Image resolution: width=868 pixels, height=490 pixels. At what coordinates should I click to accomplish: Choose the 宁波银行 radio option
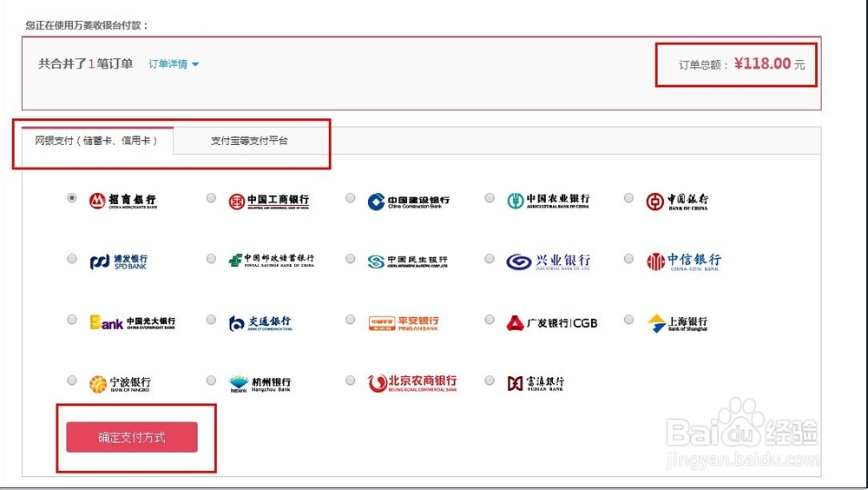click(x=72, y=381)
